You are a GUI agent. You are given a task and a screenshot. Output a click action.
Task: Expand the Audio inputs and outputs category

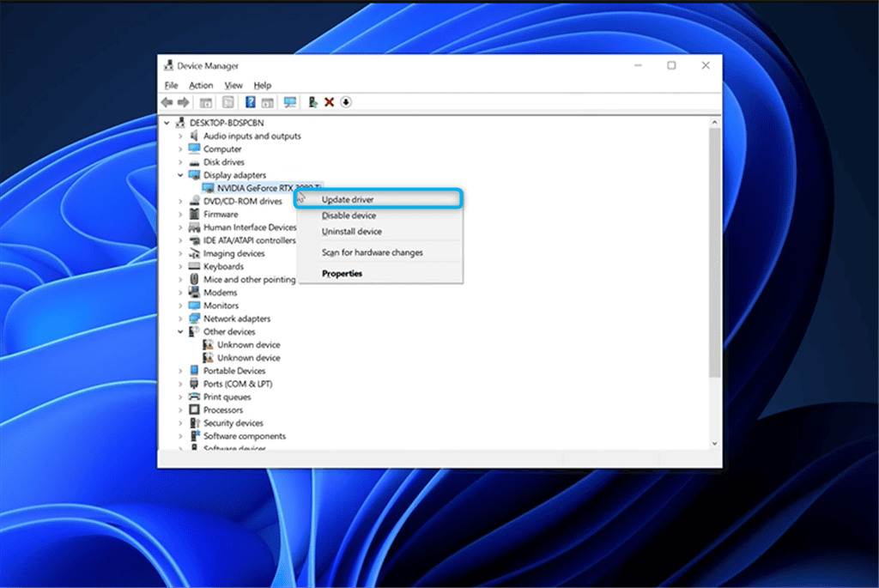[180, 136]
